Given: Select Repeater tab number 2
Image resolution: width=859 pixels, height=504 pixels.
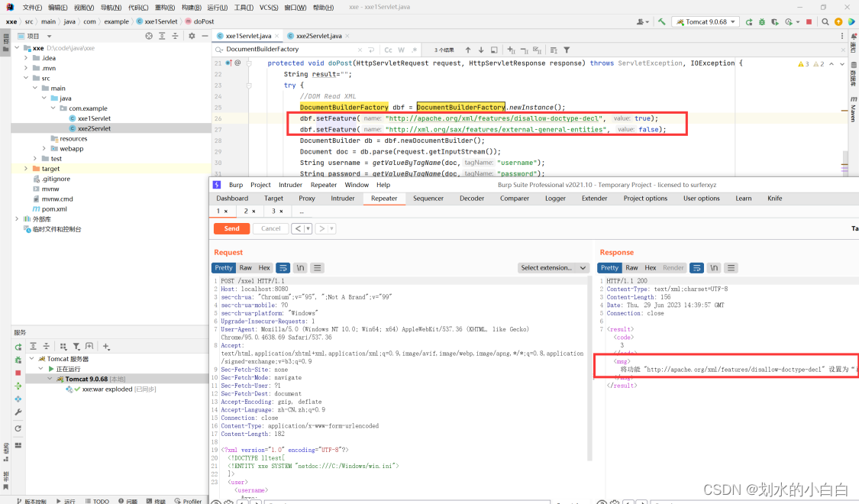Looking at the screenshot, I should (249, 211).
